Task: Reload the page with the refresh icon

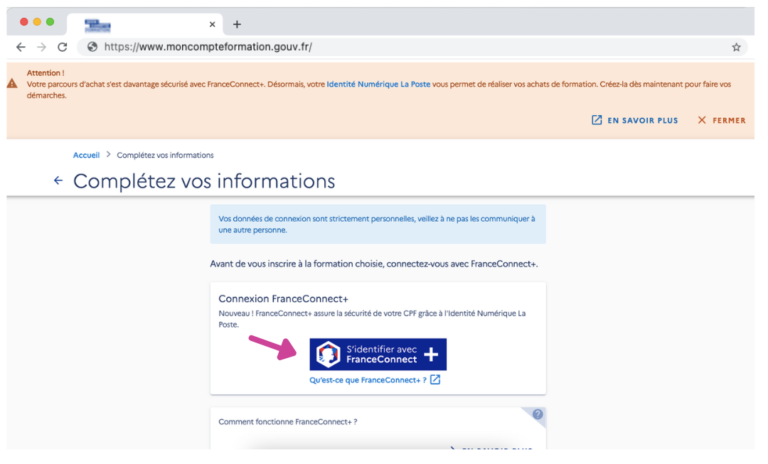Action: coord(62,47)
